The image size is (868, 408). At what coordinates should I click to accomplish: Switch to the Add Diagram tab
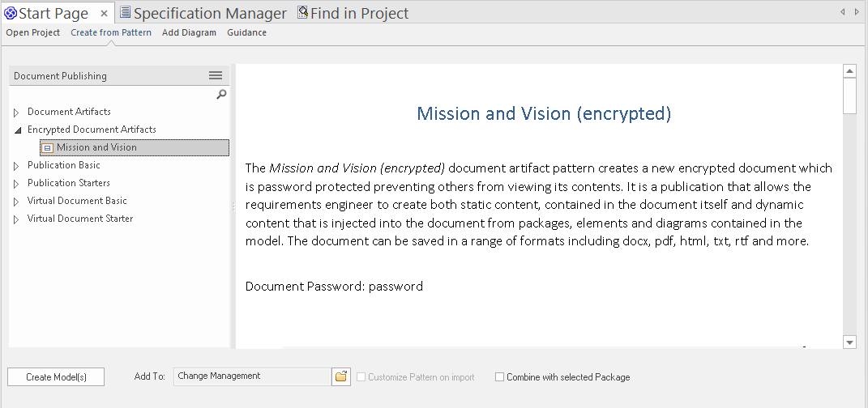pos(189,32)
